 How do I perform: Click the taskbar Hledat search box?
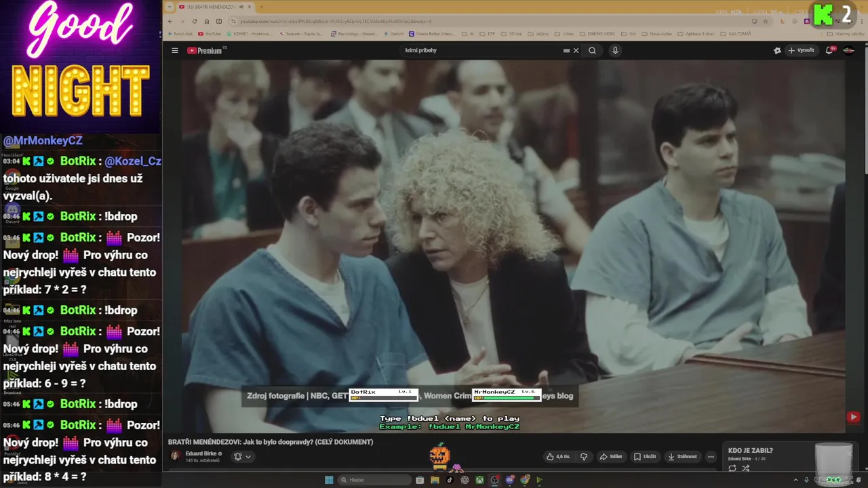tap(374, 480)
